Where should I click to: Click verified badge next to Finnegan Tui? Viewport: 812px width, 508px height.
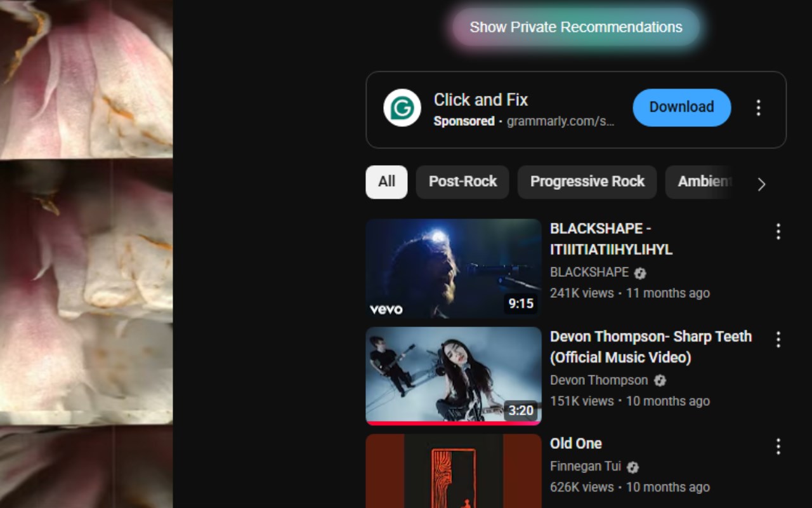[632, 467]
